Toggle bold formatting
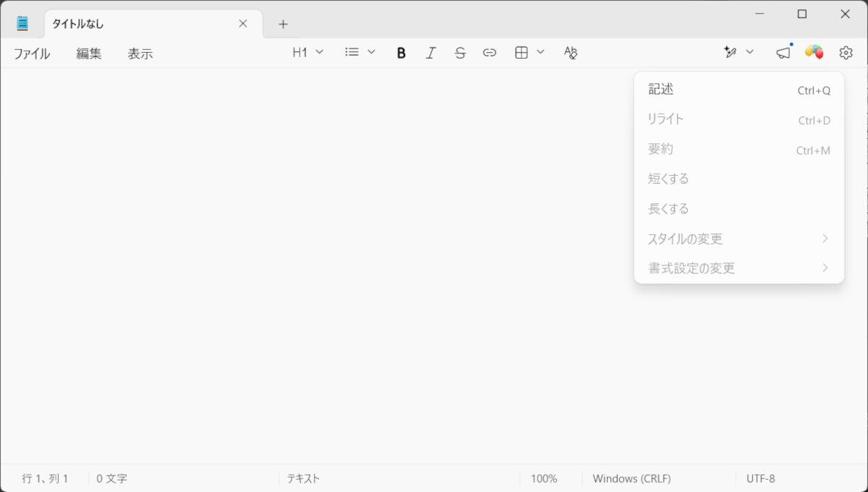The image size is (868, 492). click(x=401, y=53)
